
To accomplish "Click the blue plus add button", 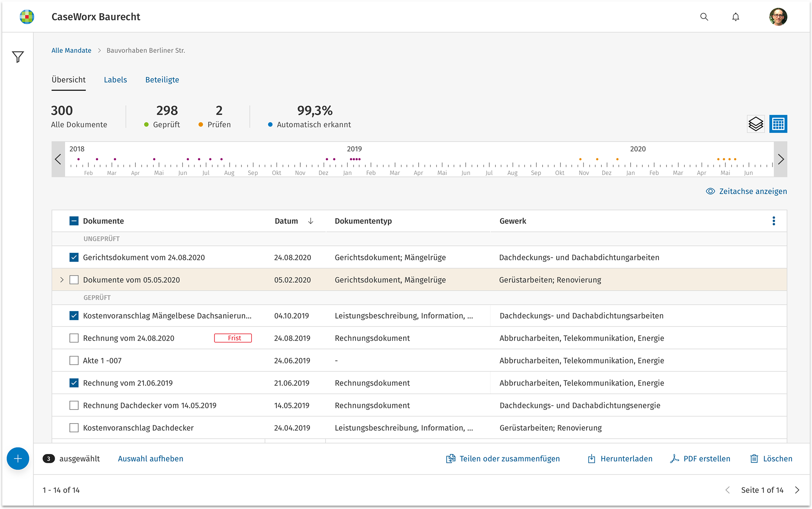I will 18,459.
